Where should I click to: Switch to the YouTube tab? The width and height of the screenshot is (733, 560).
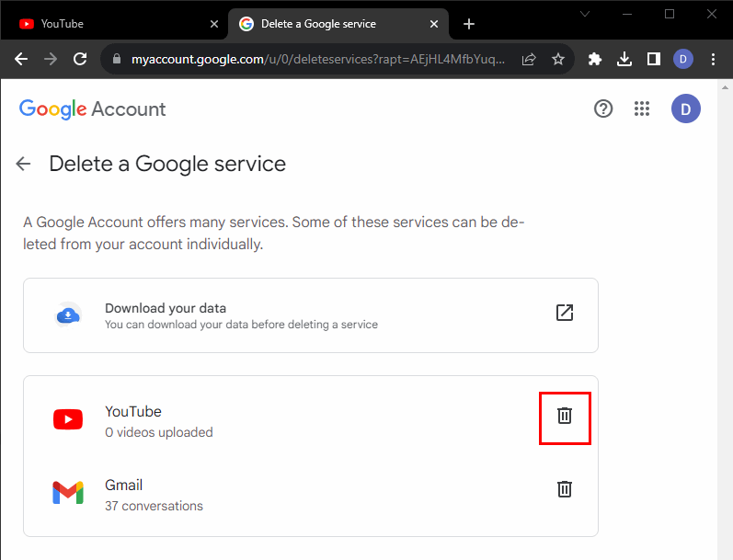[x=110, y=24]
